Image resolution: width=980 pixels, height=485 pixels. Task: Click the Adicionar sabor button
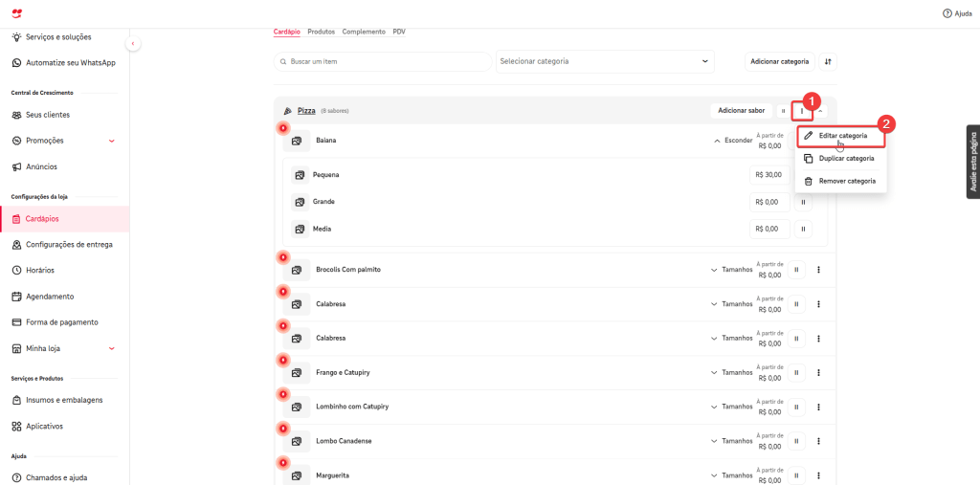pos(741,111)
